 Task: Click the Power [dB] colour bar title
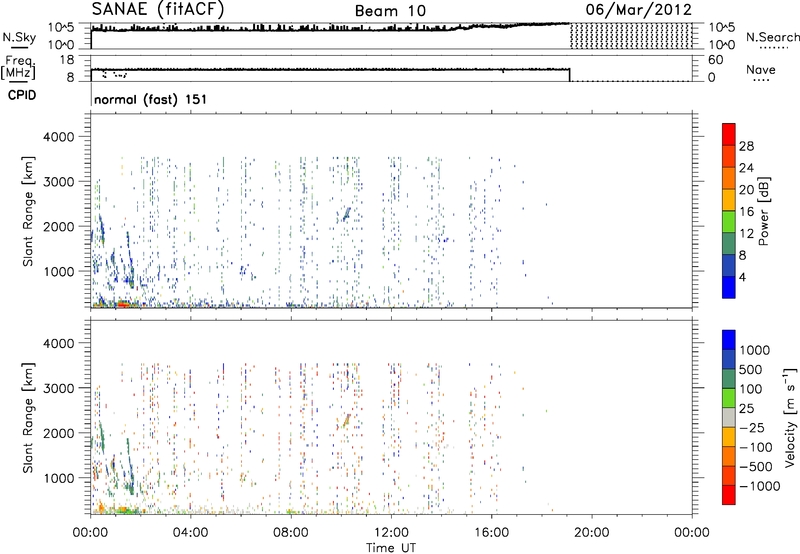(763, 211)
